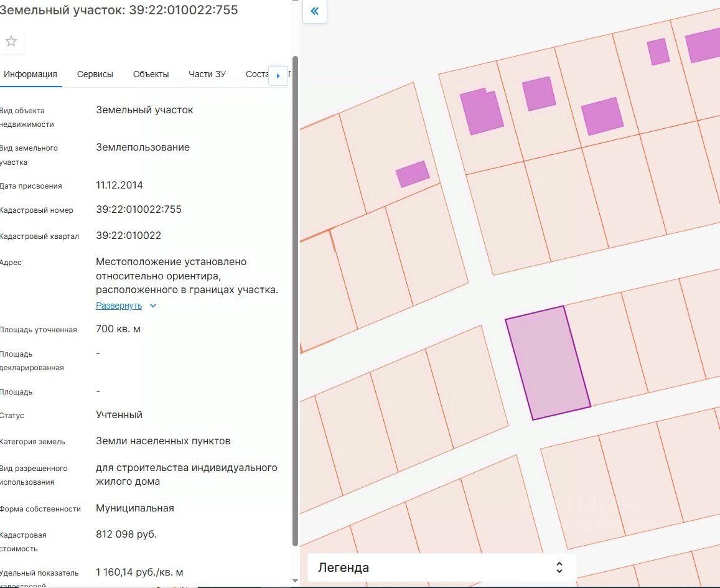Click the small purple building west of road
Image resolution: width=720 pixels, height=588 pixels.
(x=412, y=174)
